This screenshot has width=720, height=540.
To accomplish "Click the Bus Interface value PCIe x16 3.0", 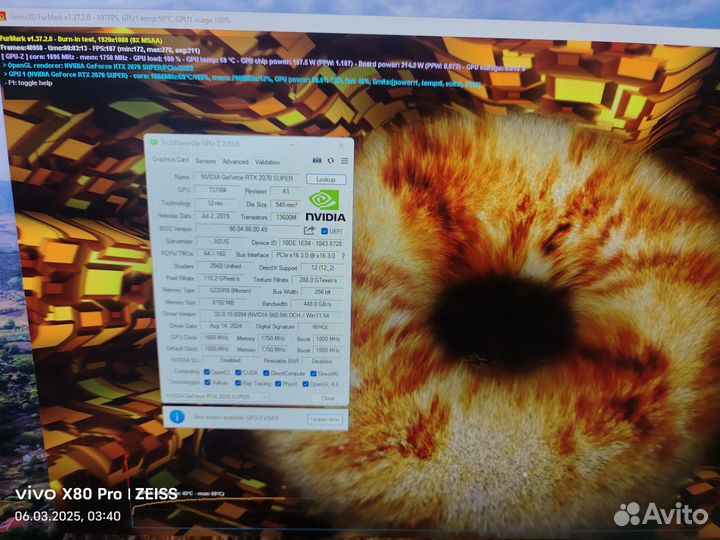I will click(305, 255).
